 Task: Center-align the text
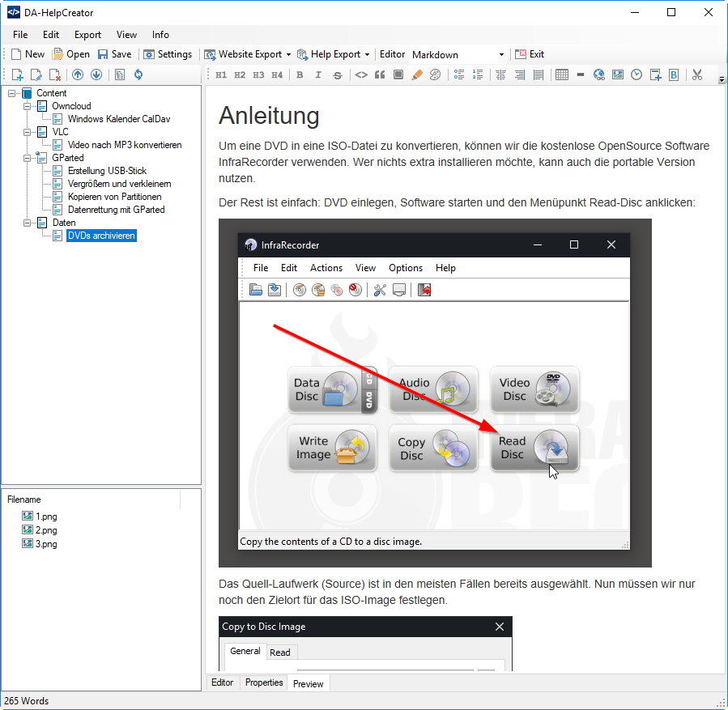(500, 74)
